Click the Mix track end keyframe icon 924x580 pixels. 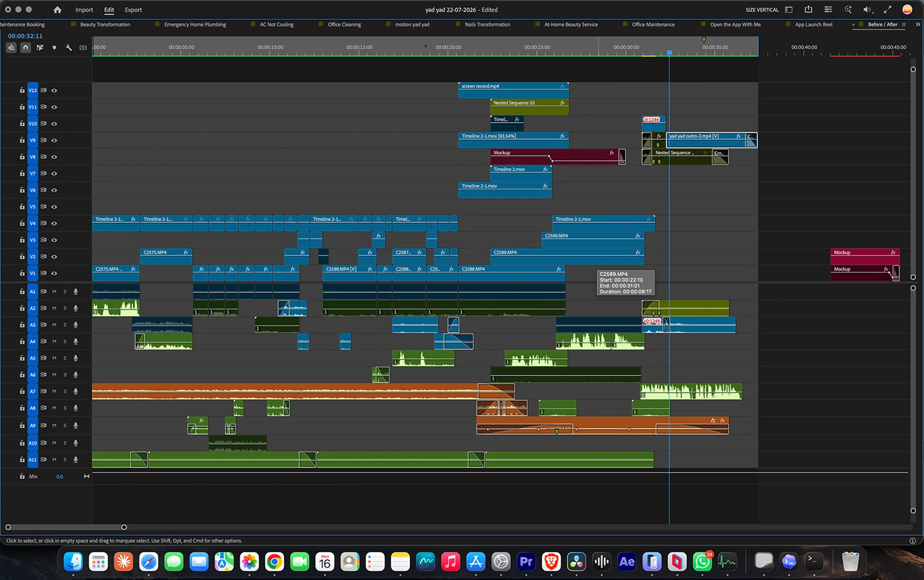click(86, 476)
